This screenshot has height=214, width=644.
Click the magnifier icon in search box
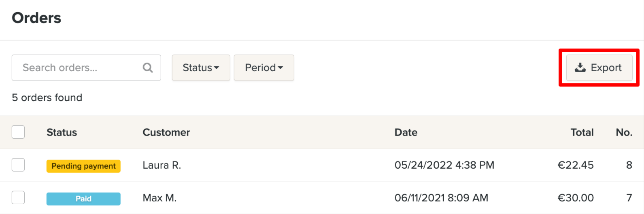pyautogui.click(x=148, y=68)
